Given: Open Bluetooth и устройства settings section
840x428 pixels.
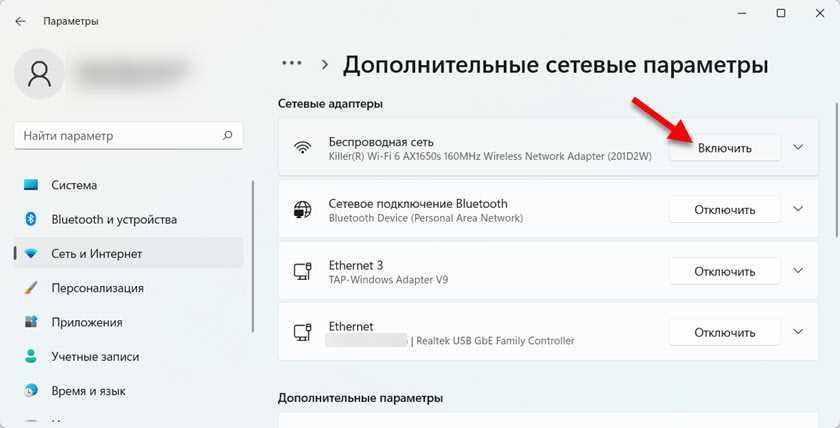Looking at the screenshot, I should (113, 219).
